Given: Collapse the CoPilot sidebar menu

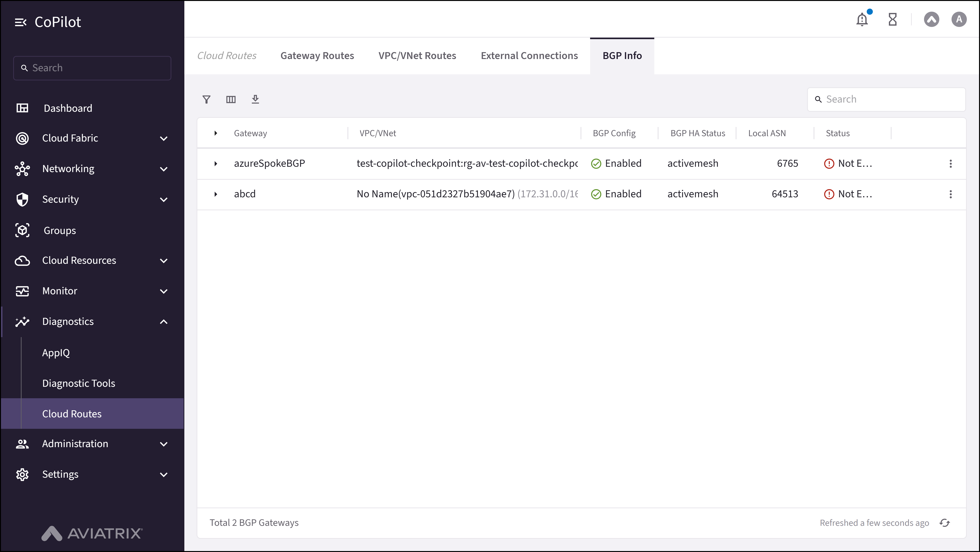Looking at the screenshot, I should coord(21,23).
